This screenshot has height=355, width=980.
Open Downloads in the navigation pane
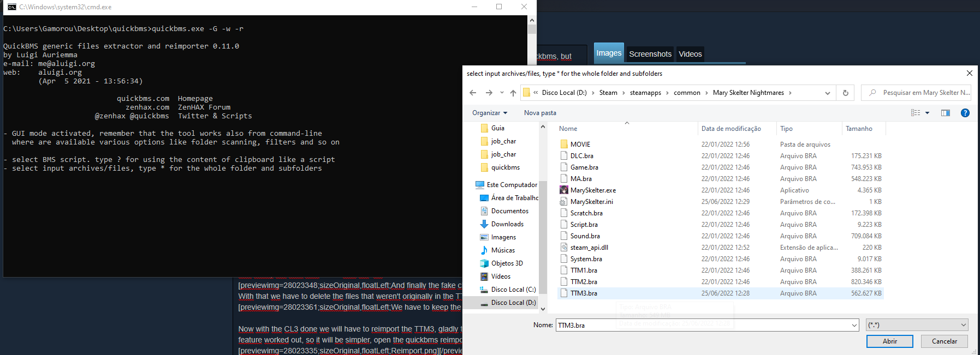click(x=507, y=224)
